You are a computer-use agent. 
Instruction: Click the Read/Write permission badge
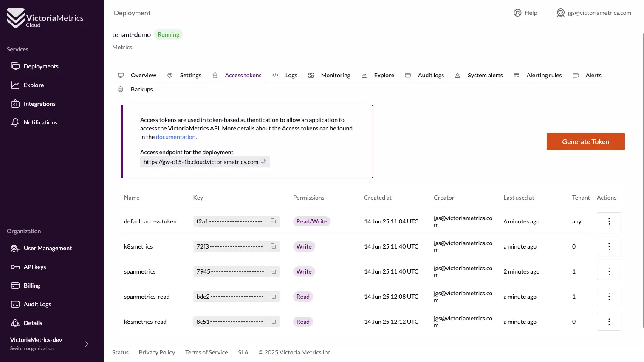pos(312,221)
